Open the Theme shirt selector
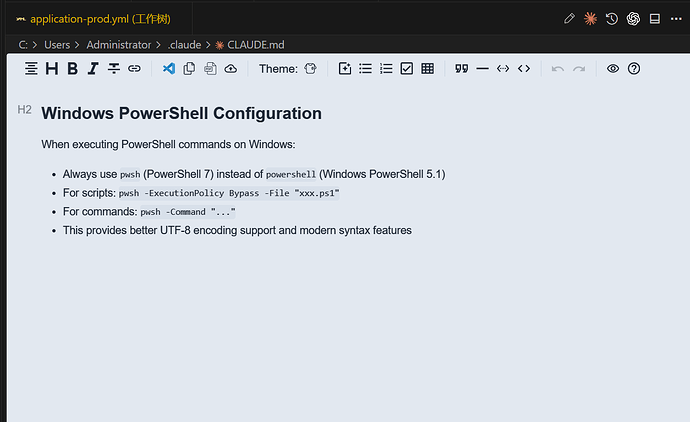Image resolution: width=690 pixels, height=422 pixels. tap(310, 69)
